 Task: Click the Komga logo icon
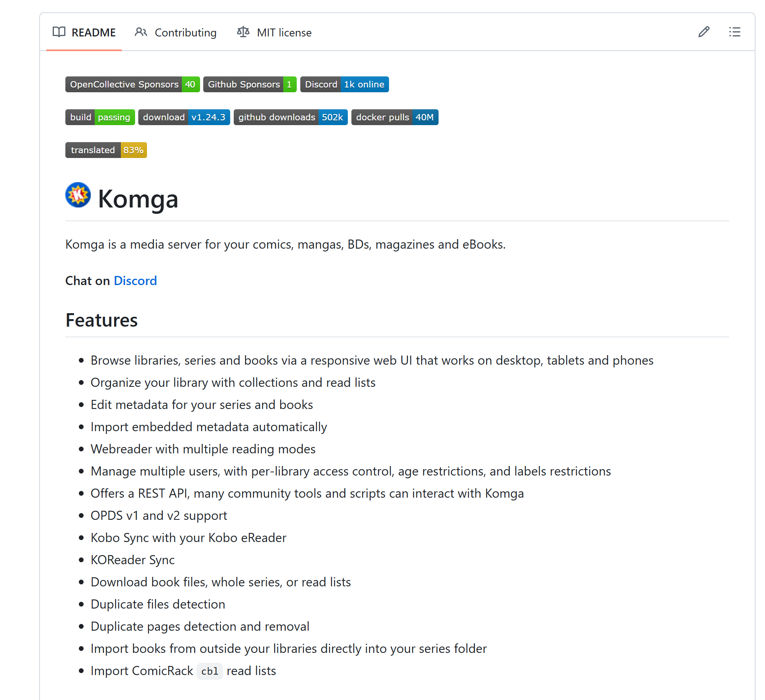point(78,195)
